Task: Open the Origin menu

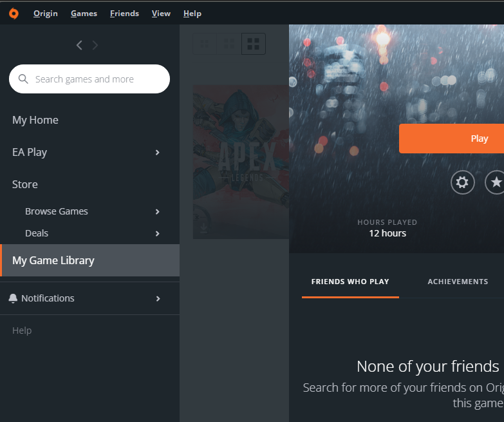Action: click(x=45, y=14)
